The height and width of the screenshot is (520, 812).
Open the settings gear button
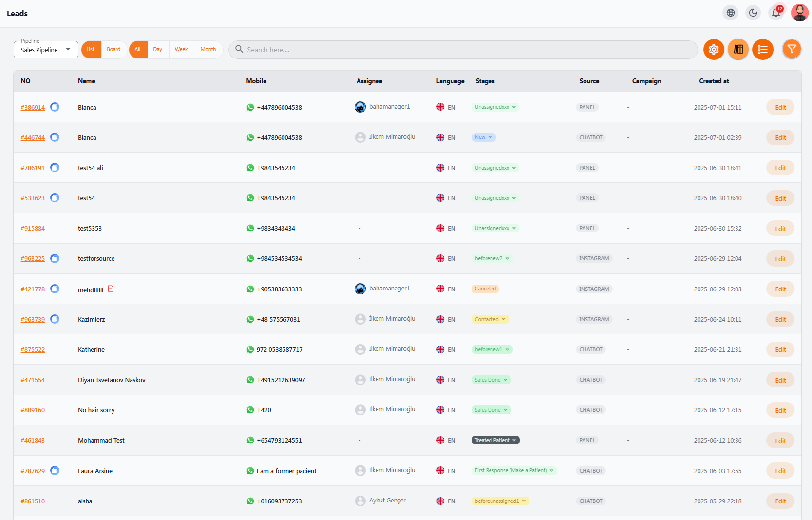tap(714, 49)
